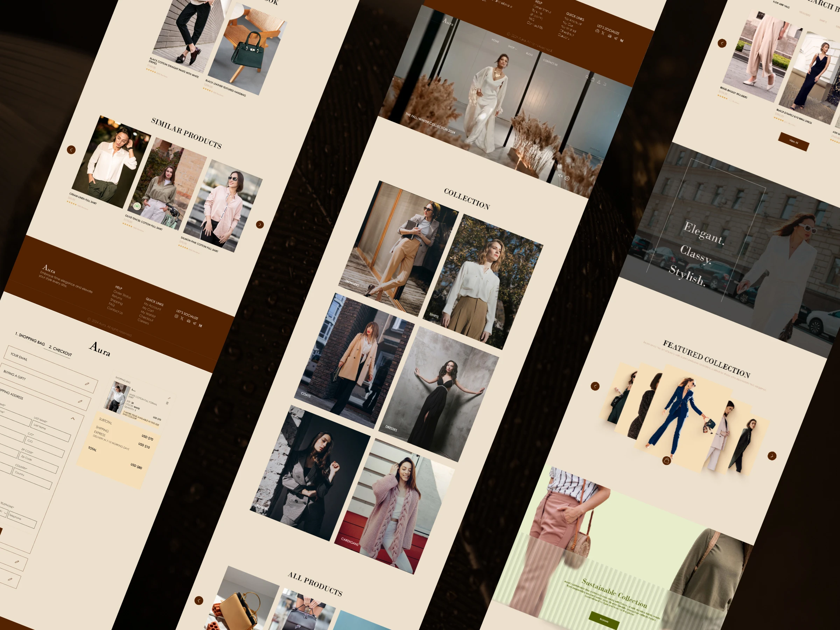Collapse the shipping address form chevron
Screen dimensions: 840x630
72,419
